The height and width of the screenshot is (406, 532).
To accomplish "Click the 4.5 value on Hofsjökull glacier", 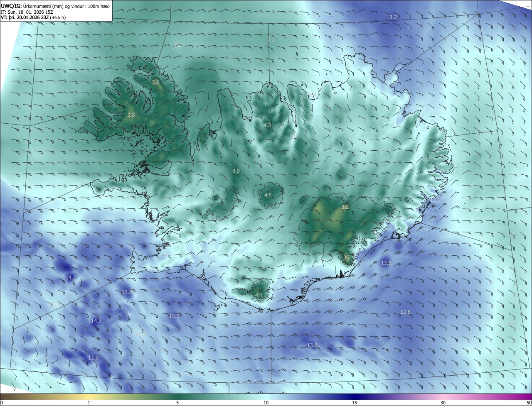I will pos(268,195).
